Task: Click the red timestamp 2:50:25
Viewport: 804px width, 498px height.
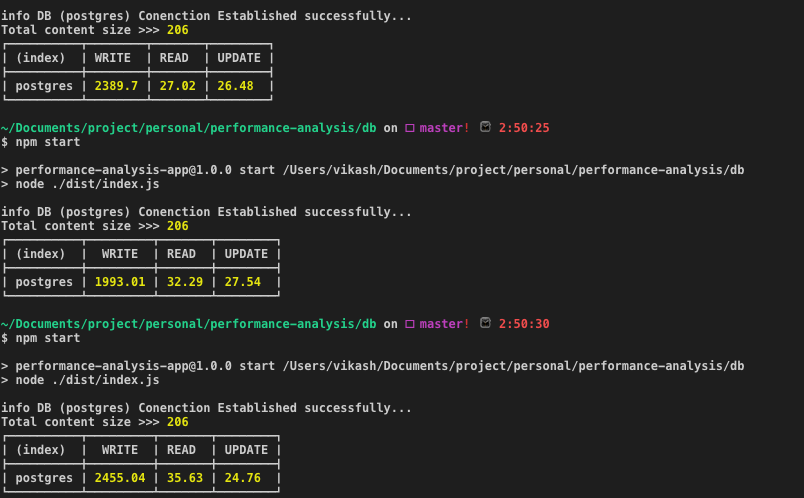Action: (524, 128)
